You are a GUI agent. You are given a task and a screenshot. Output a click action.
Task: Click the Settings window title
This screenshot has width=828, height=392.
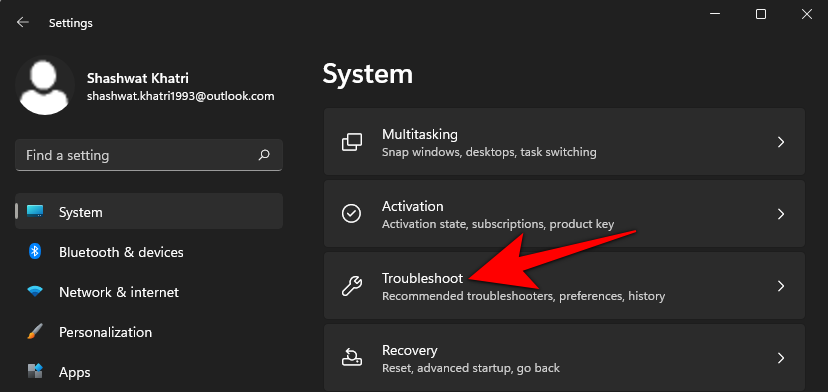[x=71, y=23]
